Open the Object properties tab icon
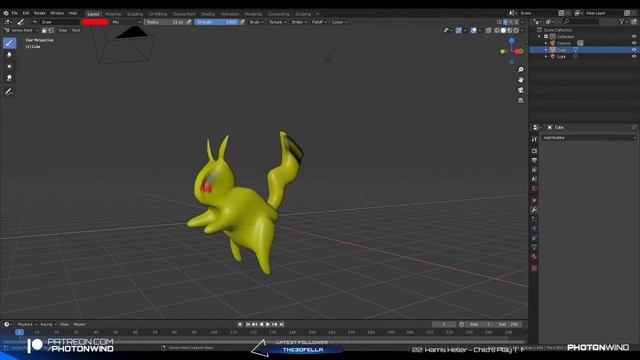The width and height of the screenshot is (640, 360). coord(534,200)
